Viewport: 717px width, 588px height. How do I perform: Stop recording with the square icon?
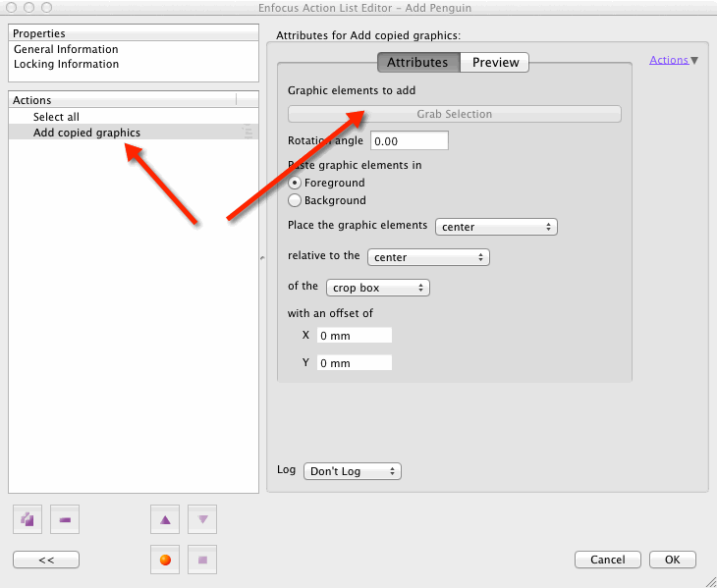point(202,560)
